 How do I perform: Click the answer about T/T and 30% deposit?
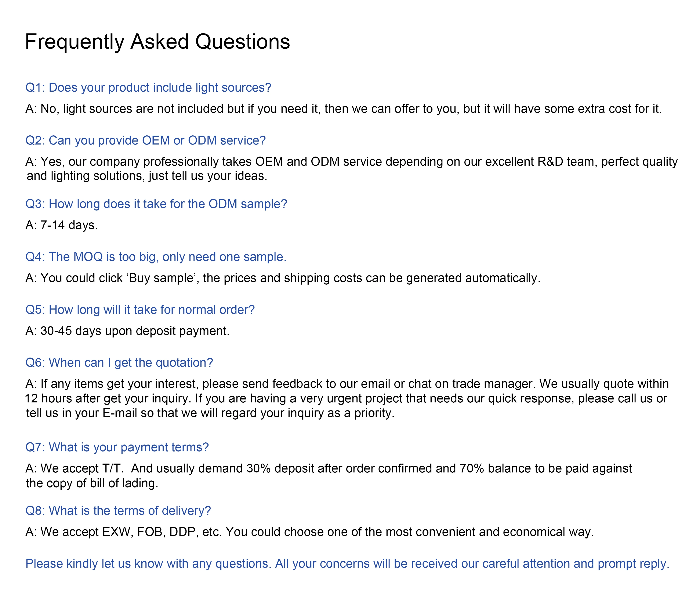point(328,469)
